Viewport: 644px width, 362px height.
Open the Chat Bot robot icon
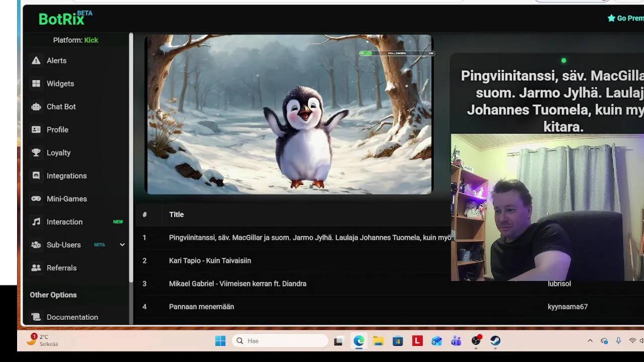click(x=36, y=107)
